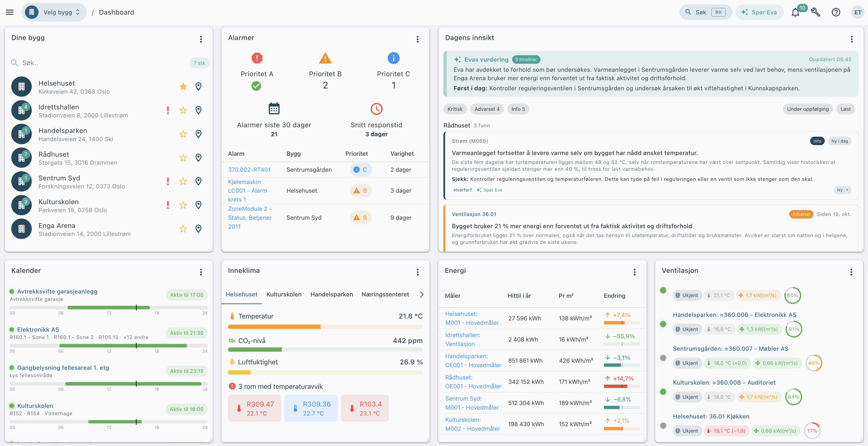The width and height of the screenshot is (868, 446).
Task: Open Alarmer card options menu
Action: 418,39
